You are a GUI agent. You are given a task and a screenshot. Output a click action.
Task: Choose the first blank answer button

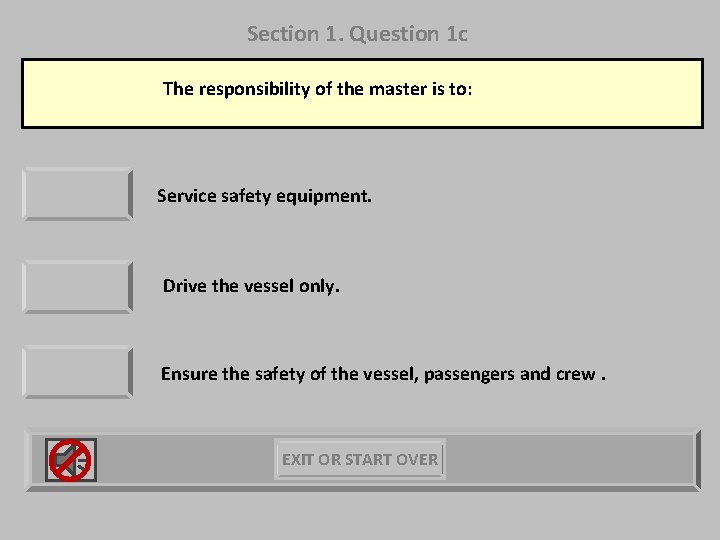tap(77, 194)
